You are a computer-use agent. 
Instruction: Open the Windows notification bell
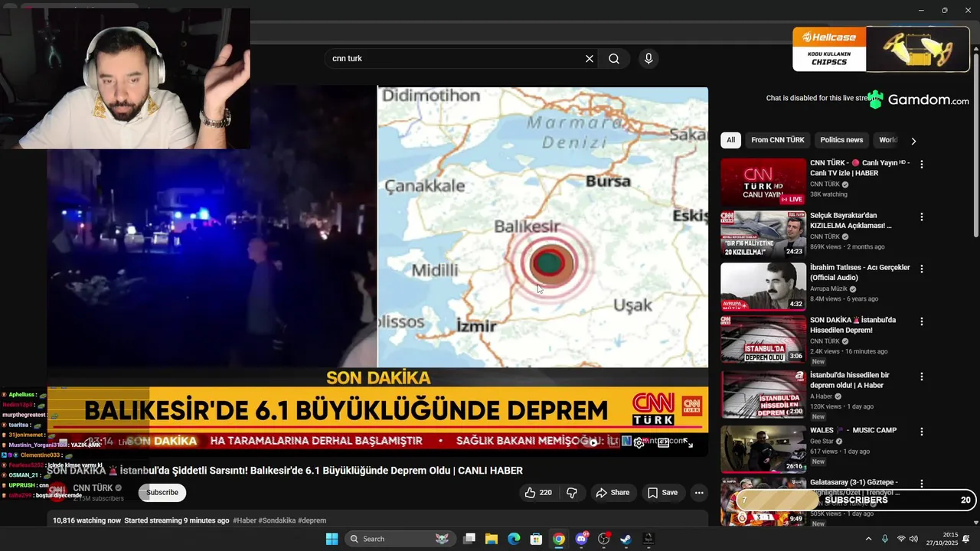click(967, 539)
